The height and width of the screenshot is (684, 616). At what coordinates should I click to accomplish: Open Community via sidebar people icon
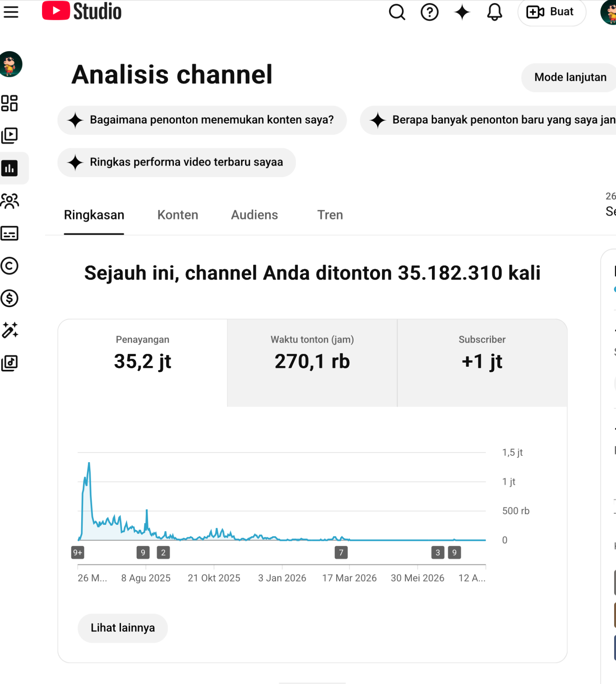pos(10,201)
